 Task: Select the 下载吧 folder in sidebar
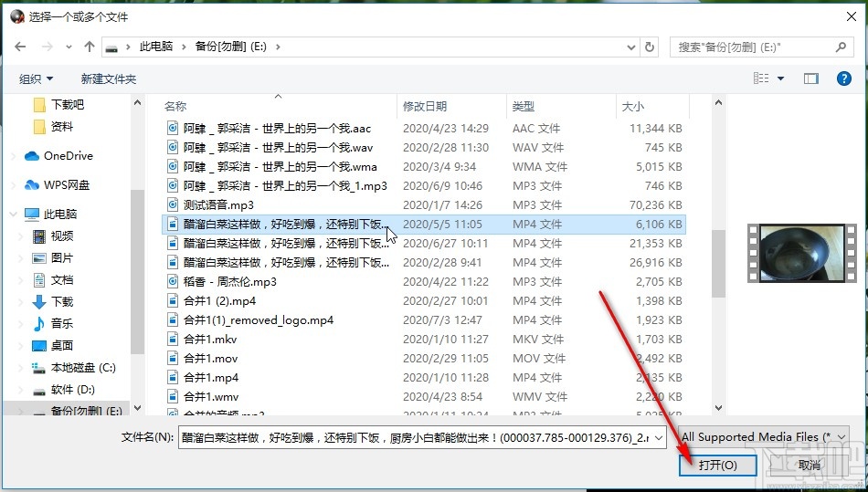[58, 104]
